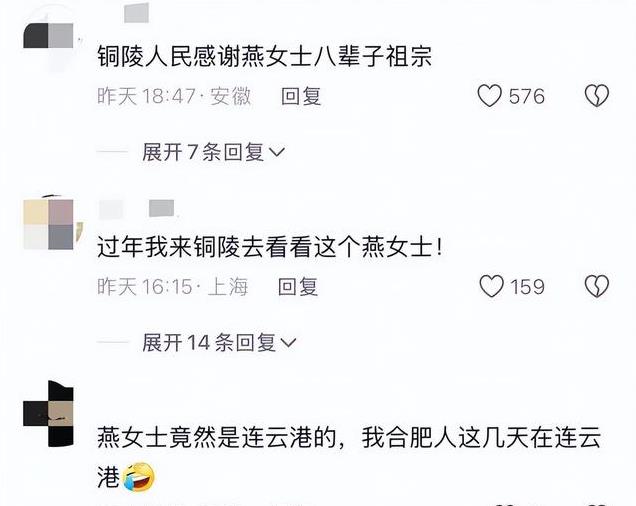Reply to the 昨天 18:47 comment via 回复
Screen dimensions: 636x506
click(301, 97)
